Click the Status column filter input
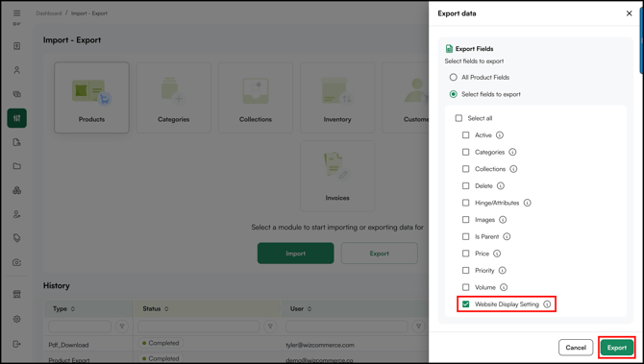The height and width of the screenshot is (364, 644). [198, 327]
